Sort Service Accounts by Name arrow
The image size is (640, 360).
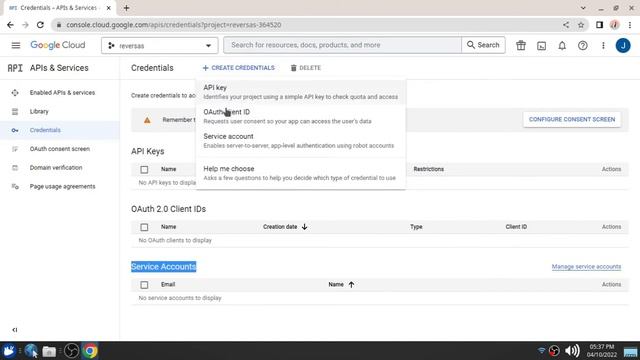tap(351, 284)
